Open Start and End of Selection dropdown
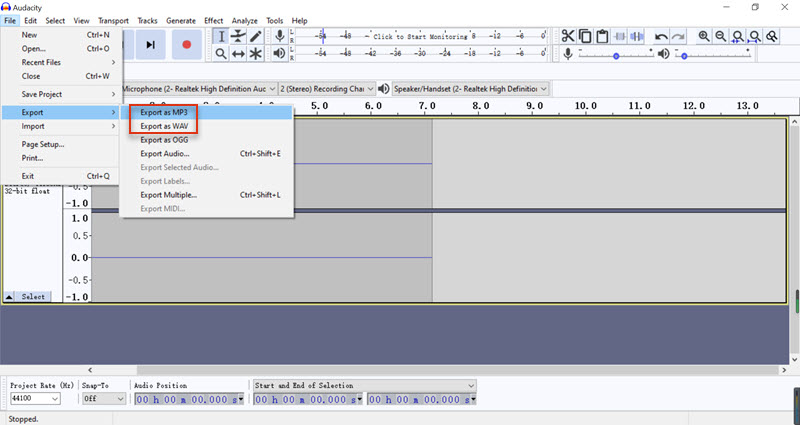Image resolution: width=800 pixels, height=425 pixels. (365, 385)
